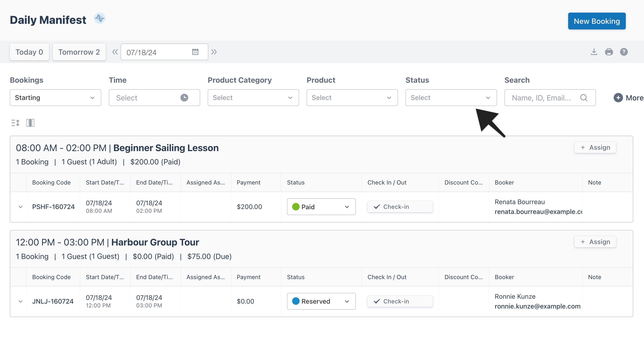Click Harbour Group Tour title
Viewport: 644px width, 355px height.
(155, 242)
